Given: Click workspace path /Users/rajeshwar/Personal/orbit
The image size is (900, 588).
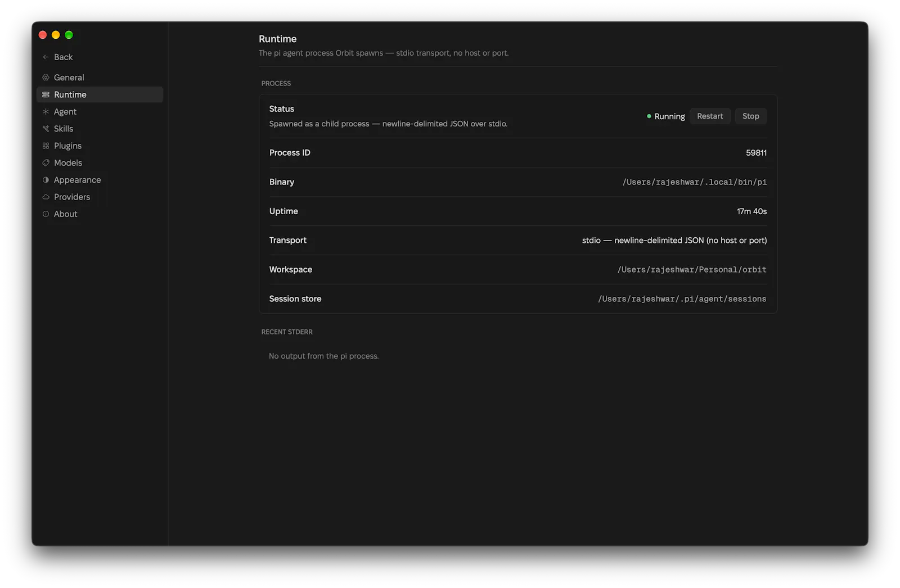Looking at the screenshot, I should (x=692, y=270).
